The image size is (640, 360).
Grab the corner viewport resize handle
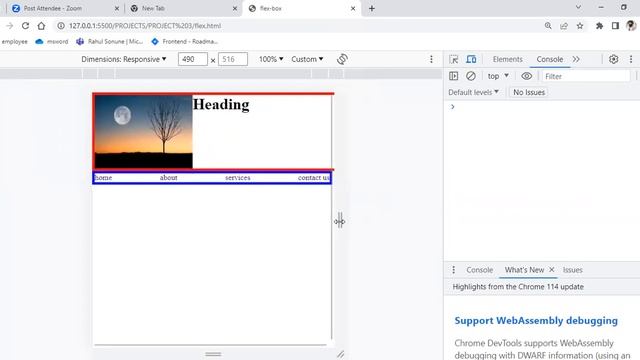point(340,354)
